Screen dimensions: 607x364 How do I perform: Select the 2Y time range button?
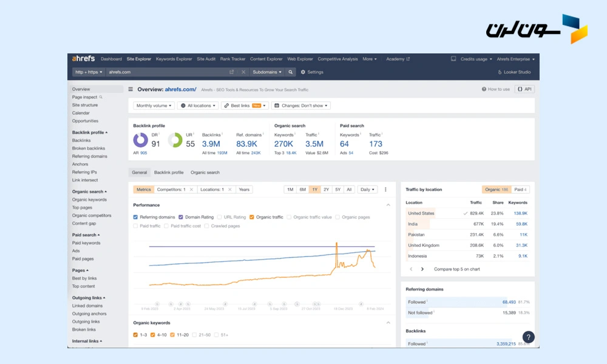tap(327, 189)
